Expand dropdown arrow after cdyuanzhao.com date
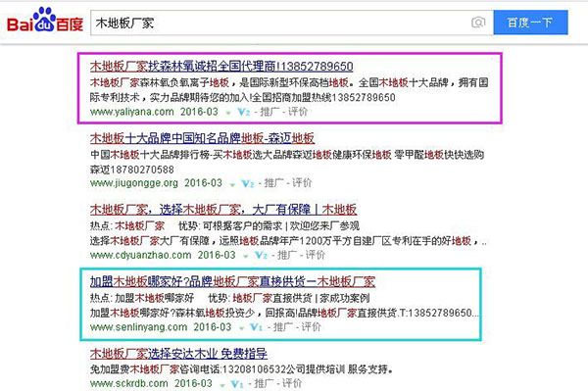The image size is (588, 391). click(x=246, y=256)
